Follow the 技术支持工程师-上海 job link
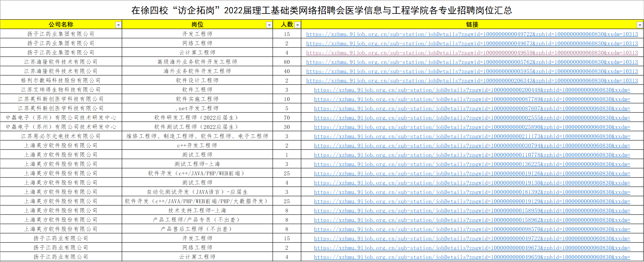Screen dimensions: 644x262 (x=472, y=211)
